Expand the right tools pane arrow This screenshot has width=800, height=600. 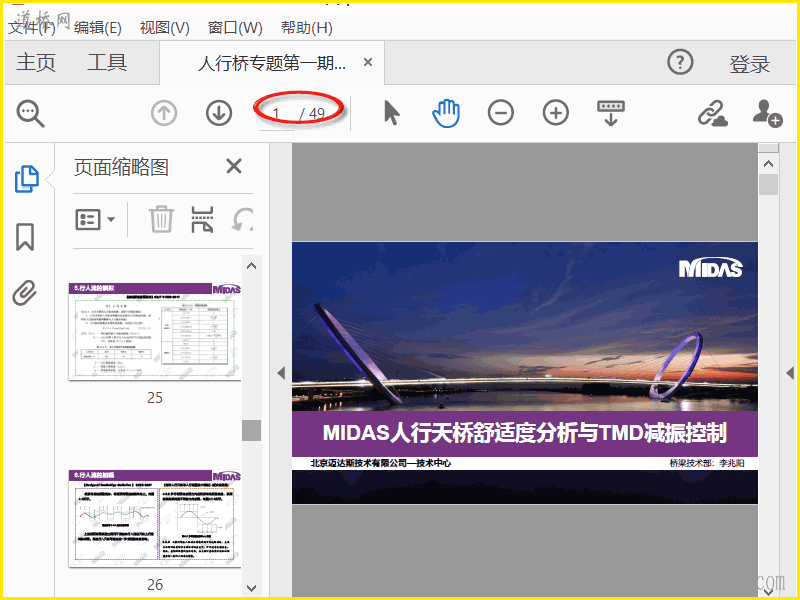click(790, 373)
